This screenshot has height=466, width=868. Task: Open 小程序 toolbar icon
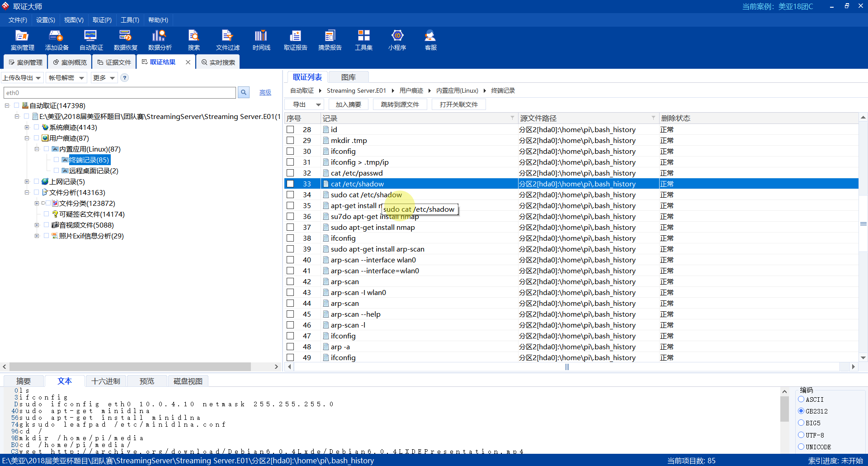click(x=397, y=40)
